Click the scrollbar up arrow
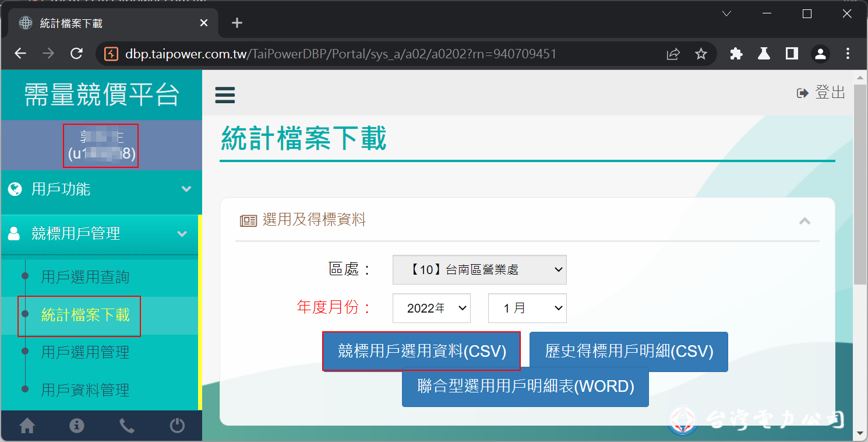The height and width of the screenshot is (442, 868). pyautogui.click(x=860, y=77)
